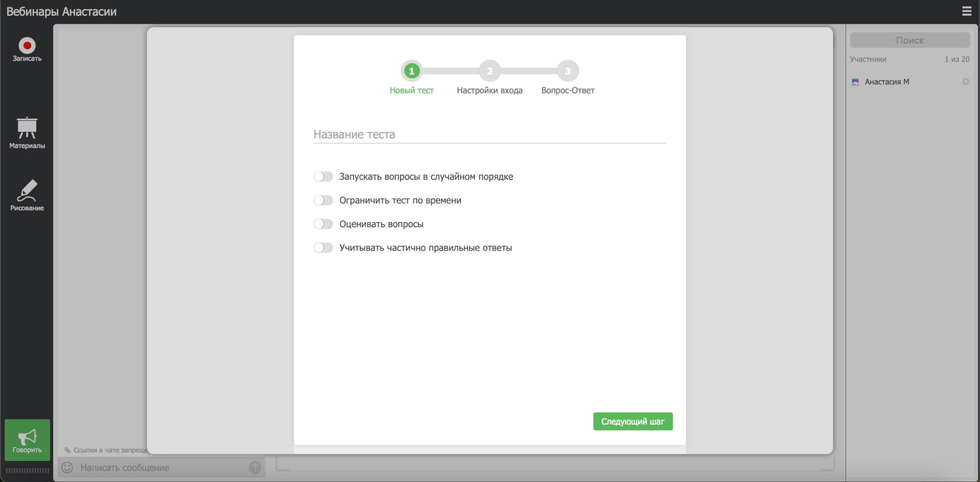The height and width of the screenshot is (482, 980).
Task: Go to step 3 Вопрос-Ответ
Action: click(568, 71)
